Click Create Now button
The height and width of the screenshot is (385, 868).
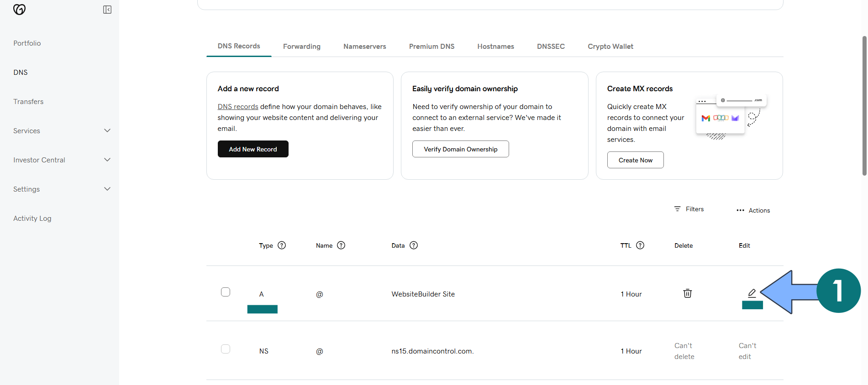tap(636, 160)
